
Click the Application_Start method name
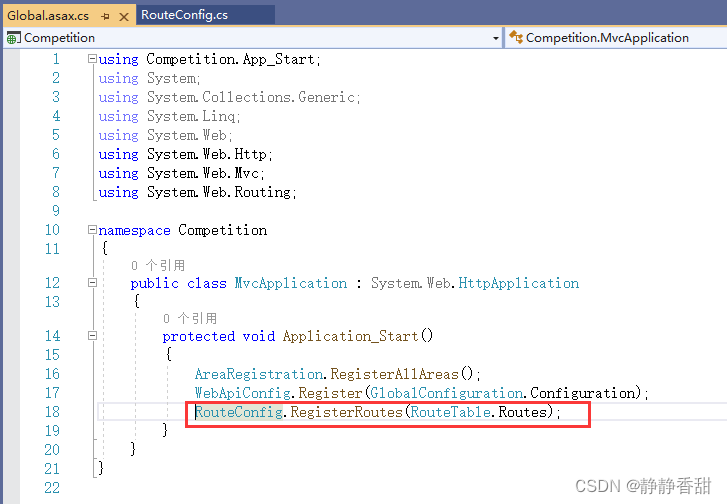351,336
